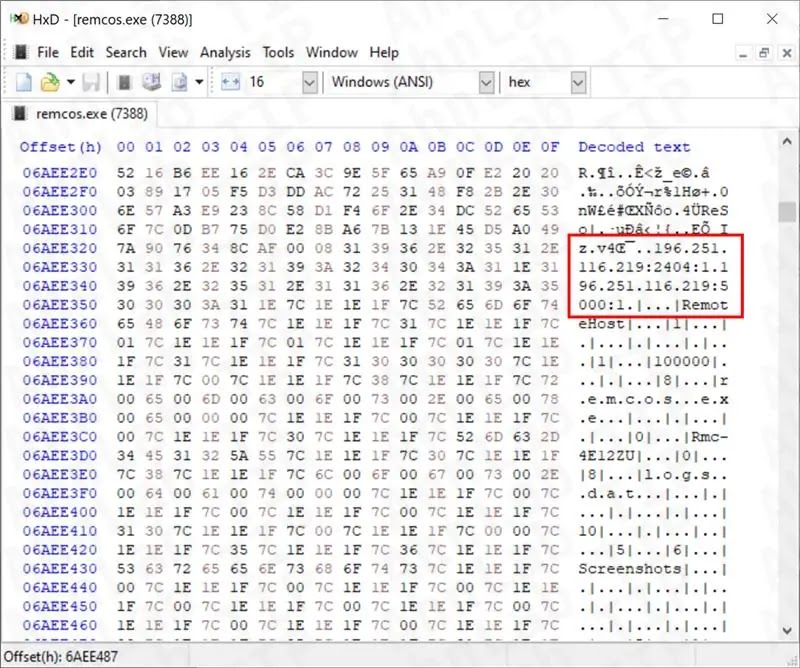This screenshot has height=668, width=800.
Task: Click the dark device-open toolbar icon
Action: click(125, 82)
